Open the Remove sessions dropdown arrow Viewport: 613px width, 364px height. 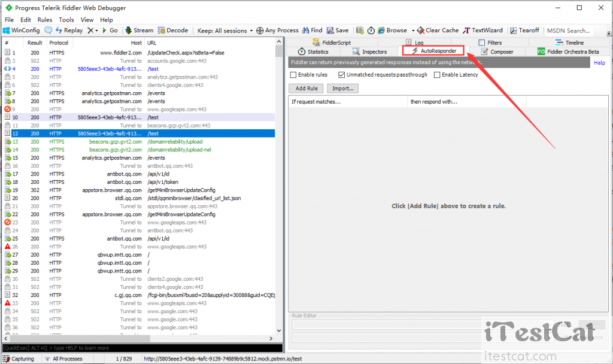tap(96, 31)
